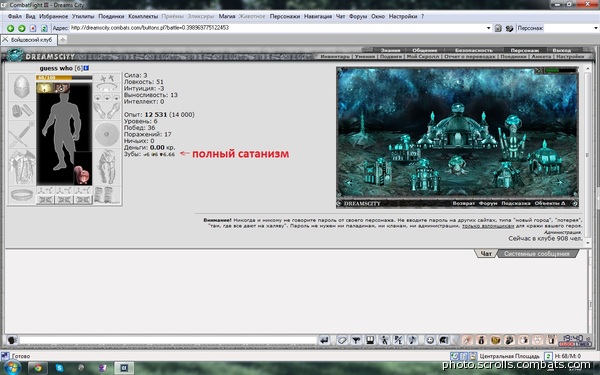Viewport: 600px width, 375px height.
Task: Click the green back navigation arrow
Action: click(x=11, y=28)
